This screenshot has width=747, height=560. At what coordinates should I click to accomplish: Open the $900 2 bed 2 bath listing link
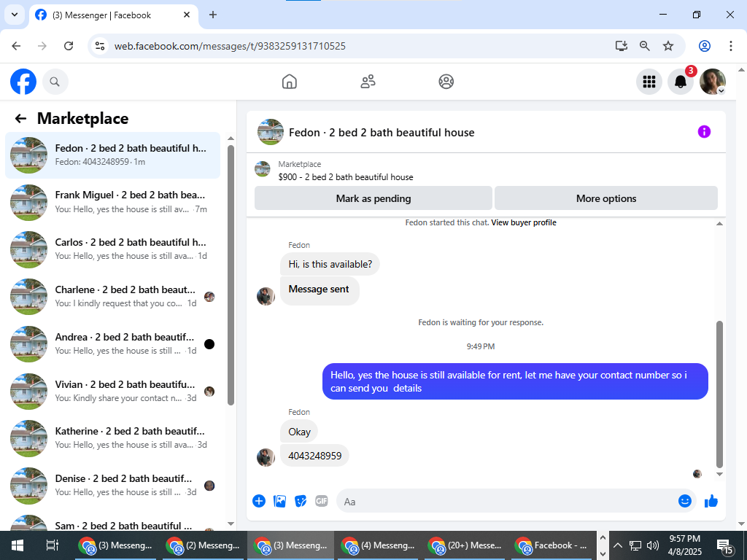point(345,177)
